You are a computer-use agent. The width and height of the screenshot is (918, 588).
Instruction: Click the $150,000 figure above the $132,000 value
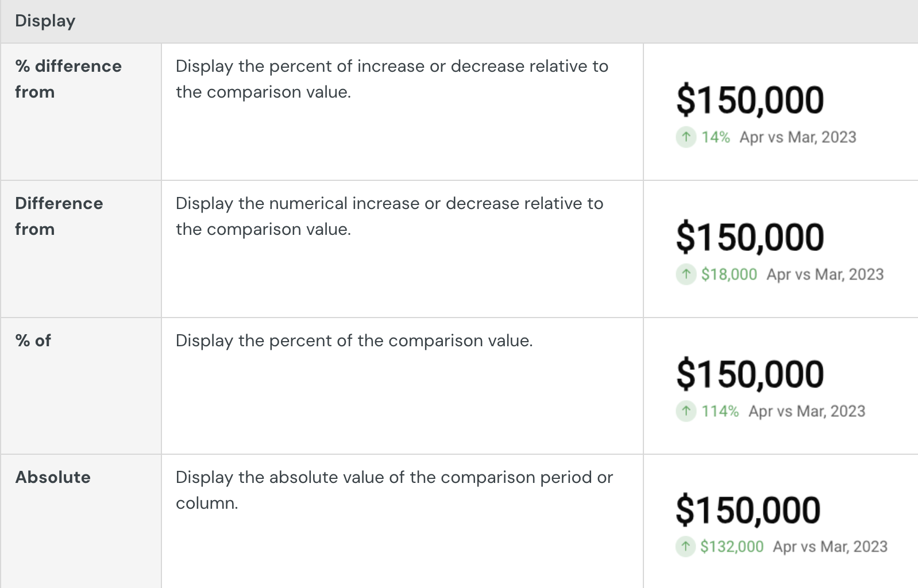[x=748, y=510]
